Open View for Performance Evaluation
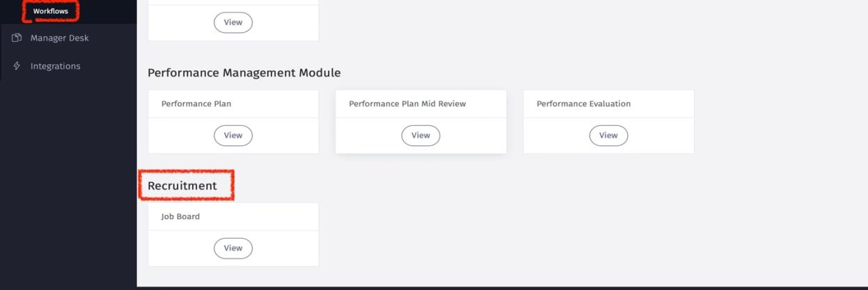The height and width of the screenshot is (290, 868). [608, 136]
